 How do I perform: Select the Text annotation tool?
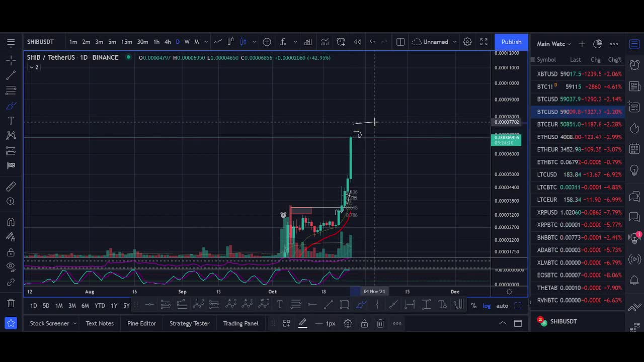(11, 121)
